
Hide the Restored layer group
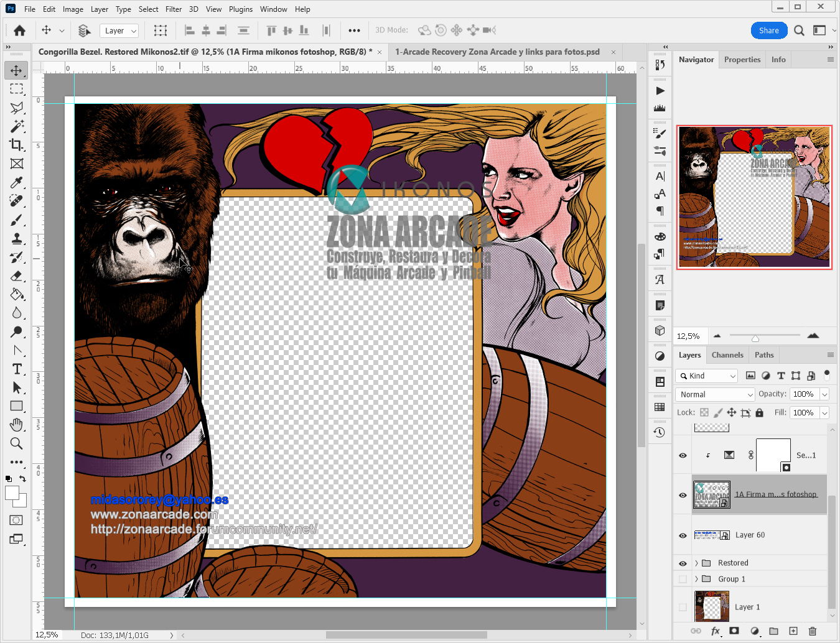pos(683,563)
